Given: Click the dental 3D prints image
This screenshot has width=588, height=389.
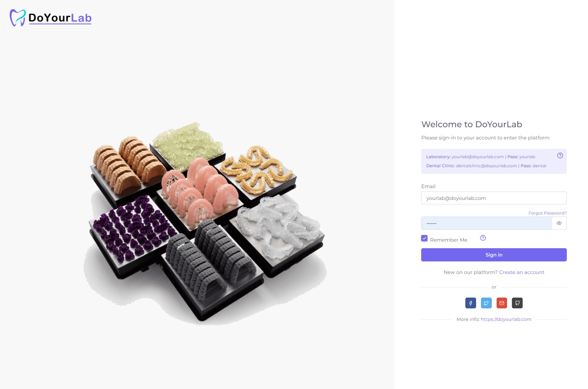Looking at the screenshot, I should [x=205, y=224].
